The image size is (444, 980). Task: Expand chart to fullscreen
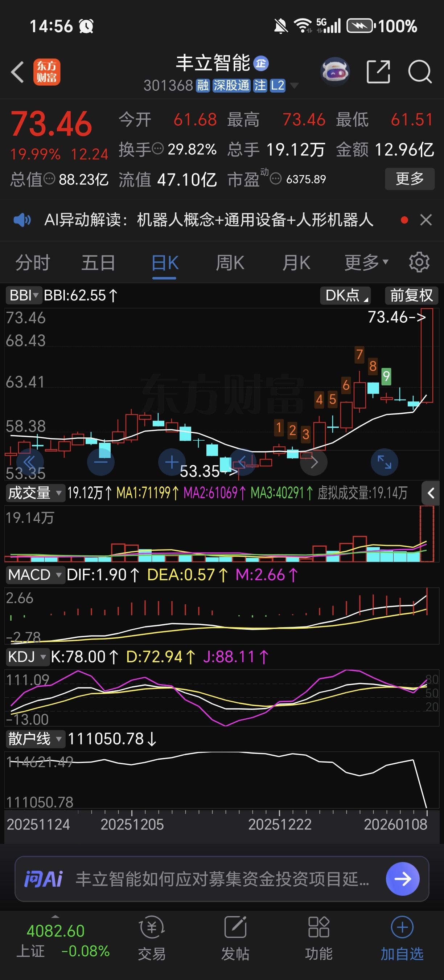point(384,462)
